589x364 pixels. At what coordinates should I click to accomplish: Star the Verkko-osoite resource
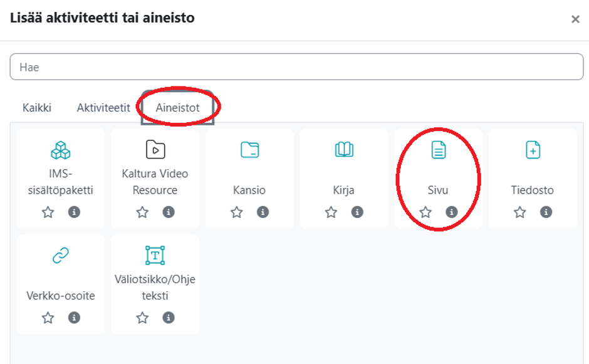pos(48,318)
